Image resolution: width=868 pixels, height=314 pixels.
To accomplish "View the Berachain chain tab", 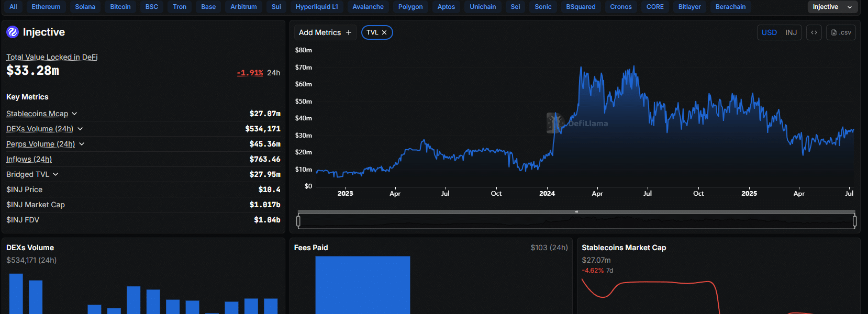I will tap(731, 7).
